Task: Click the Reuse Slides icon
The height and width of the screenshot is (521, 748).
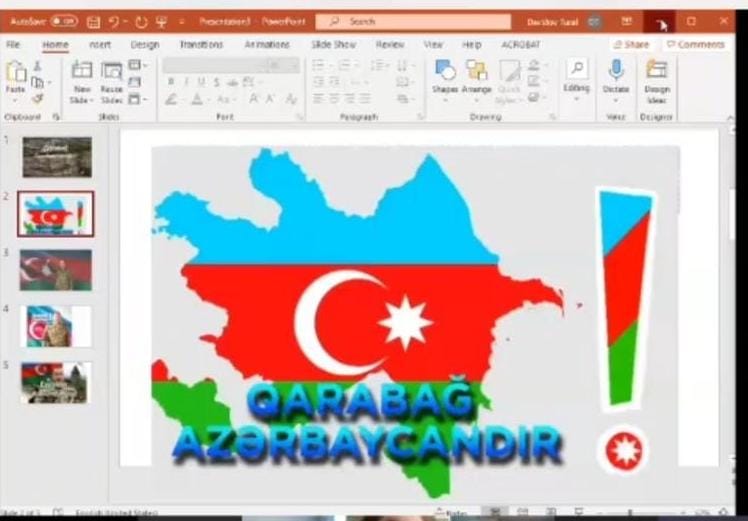Action: [112, 71]
